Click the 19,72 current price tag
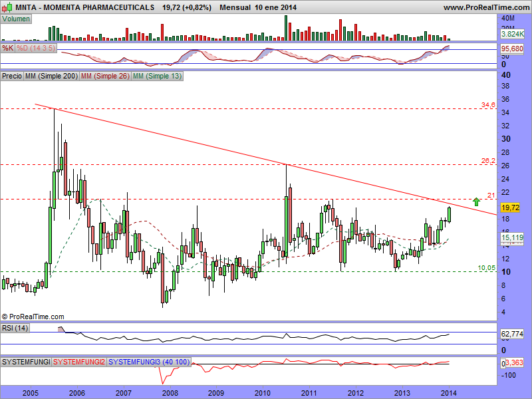The height and width of the screenshot is (399, 532). coord(510,207)
